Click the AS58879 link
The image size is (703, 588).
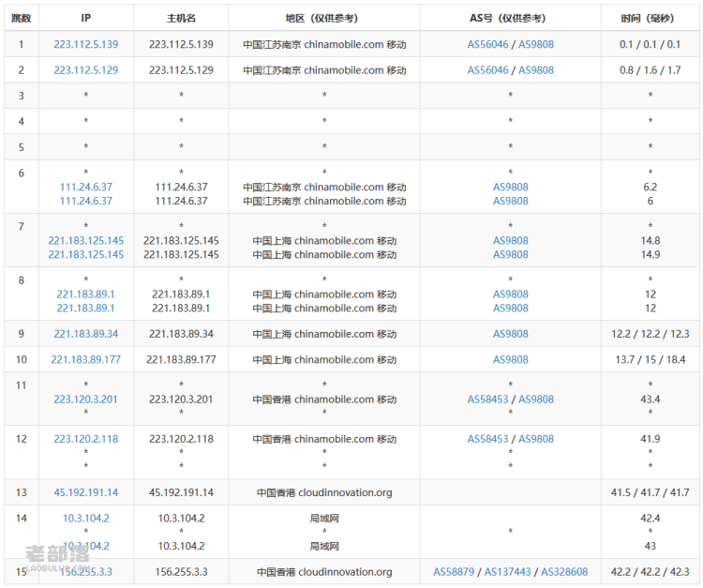(x=454, y=572)
